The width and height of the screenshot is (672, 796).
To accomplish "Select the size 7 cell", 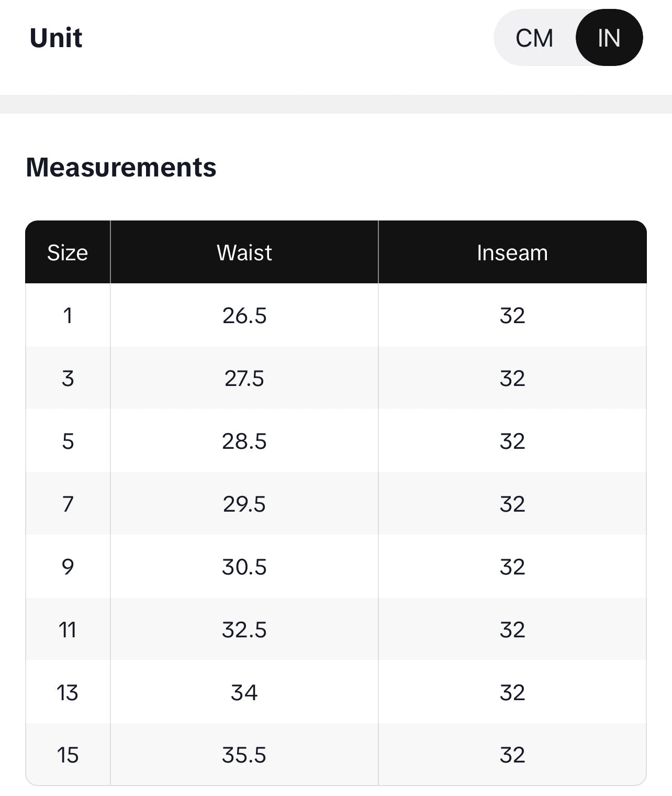I will (x=68, y=504).
